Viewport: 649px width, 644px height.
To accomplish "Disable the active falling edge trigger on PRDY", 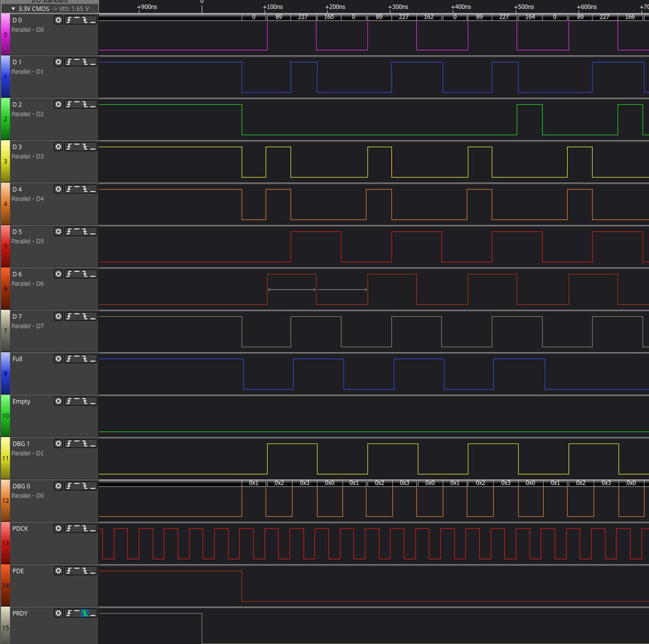I will 85,613.
